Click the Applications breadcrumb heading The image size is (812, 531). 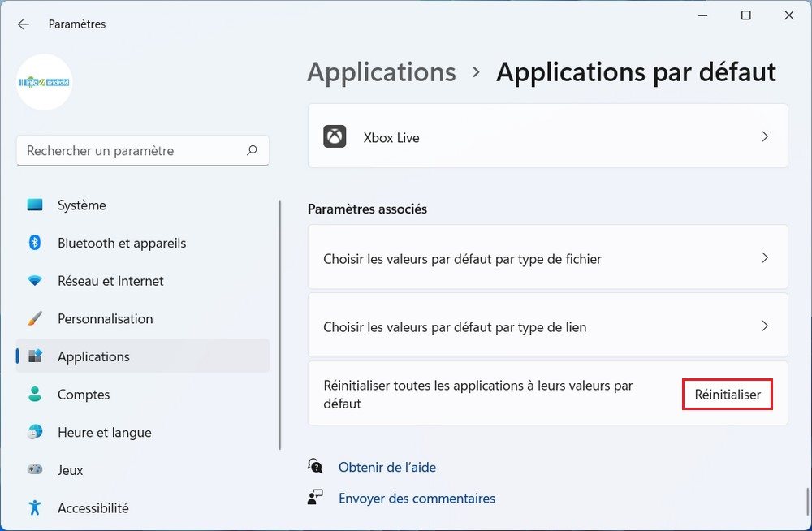[x=381, y=72]
